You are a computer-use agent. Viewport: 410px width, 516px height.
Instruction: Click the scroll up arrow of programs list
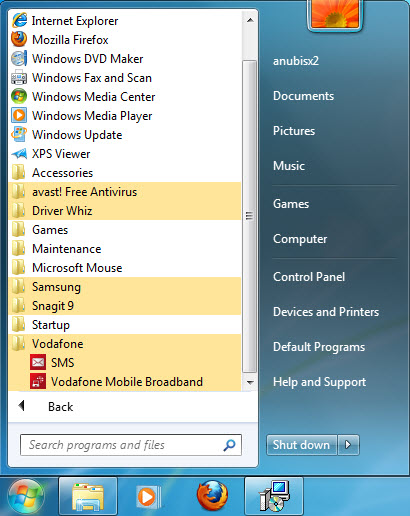click(x=250, y=20)
